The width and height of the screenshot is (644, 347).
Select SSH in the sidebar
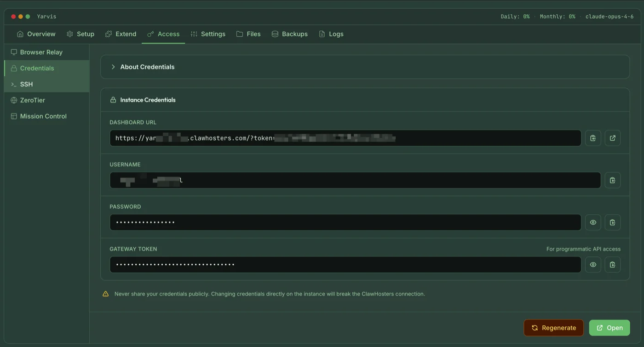pos(26,84)
